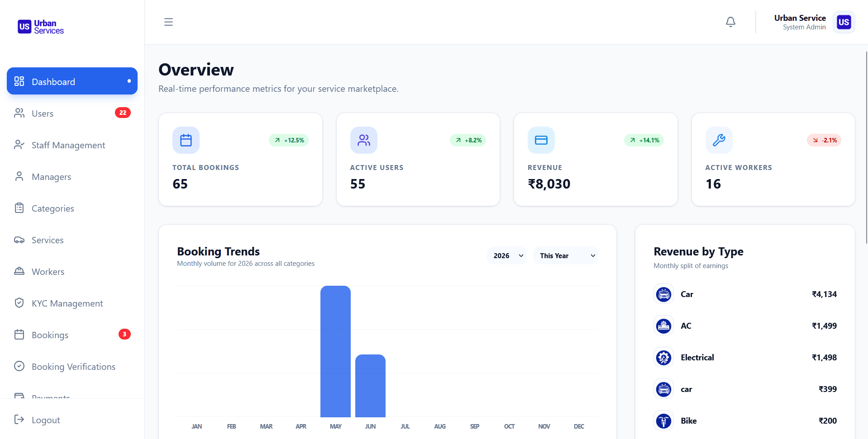
Task: Click the Services car icon
Action: (19, 240)
